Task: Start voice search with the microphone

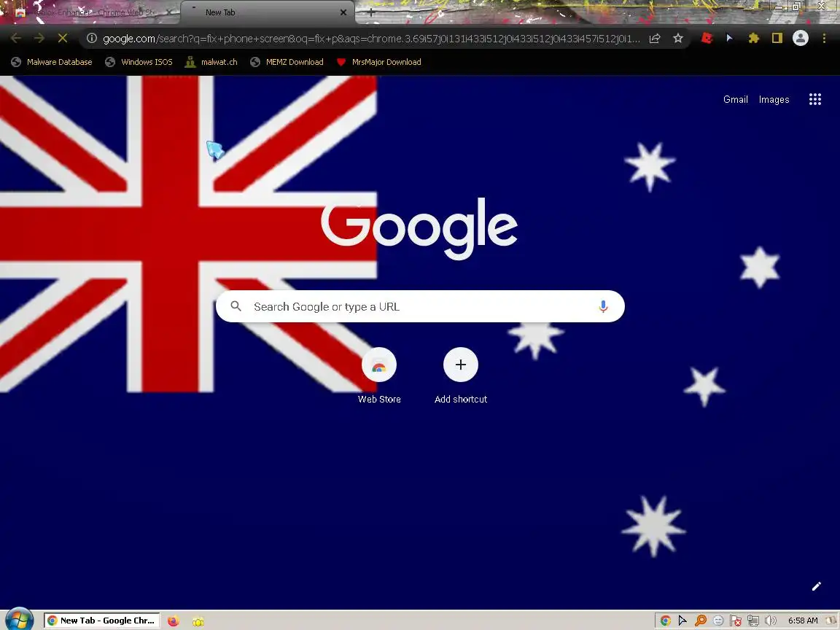Action: [x=603, y=306]
